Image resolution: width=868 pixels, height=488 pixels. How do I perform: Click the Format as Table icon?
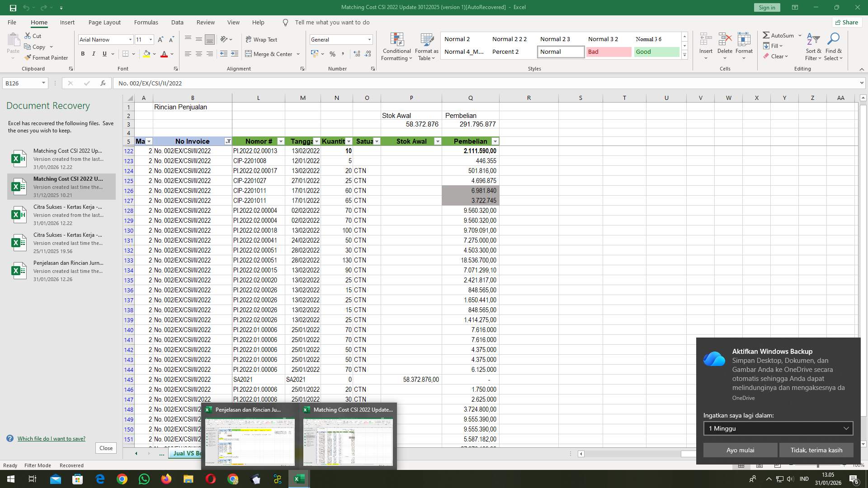tap(425, 47)
